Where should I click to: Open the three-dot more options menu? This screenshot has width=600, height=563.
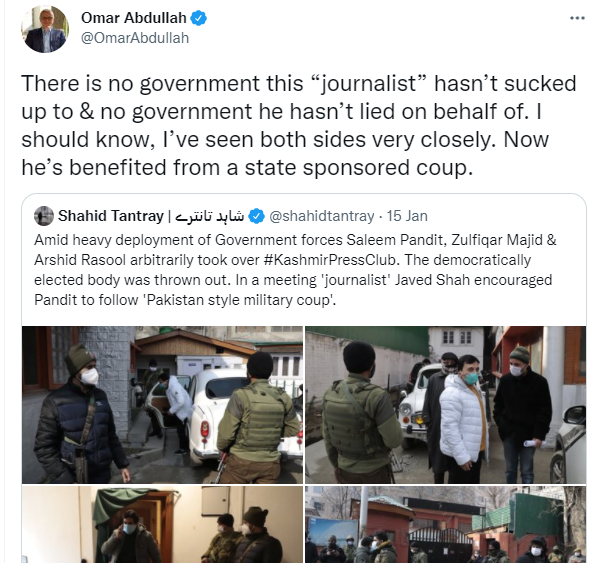(577, 18)
